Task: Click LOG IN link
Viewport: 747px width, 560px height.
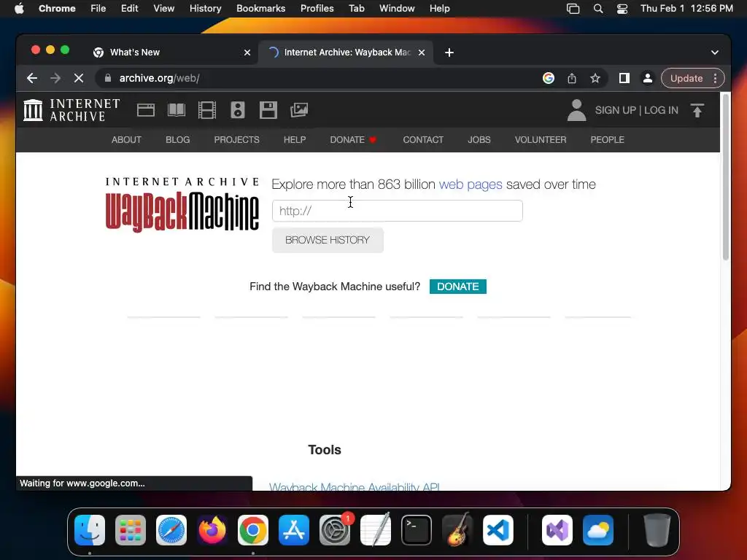Action: pyautogui.click(x=661, y=110)
